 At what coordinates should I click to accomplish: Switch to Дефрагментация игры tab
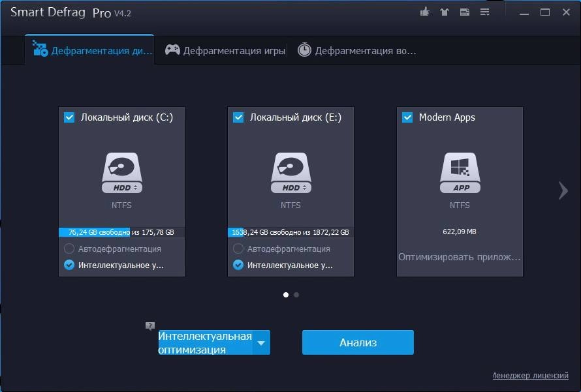pyautogui.click(x=225, y=50)
